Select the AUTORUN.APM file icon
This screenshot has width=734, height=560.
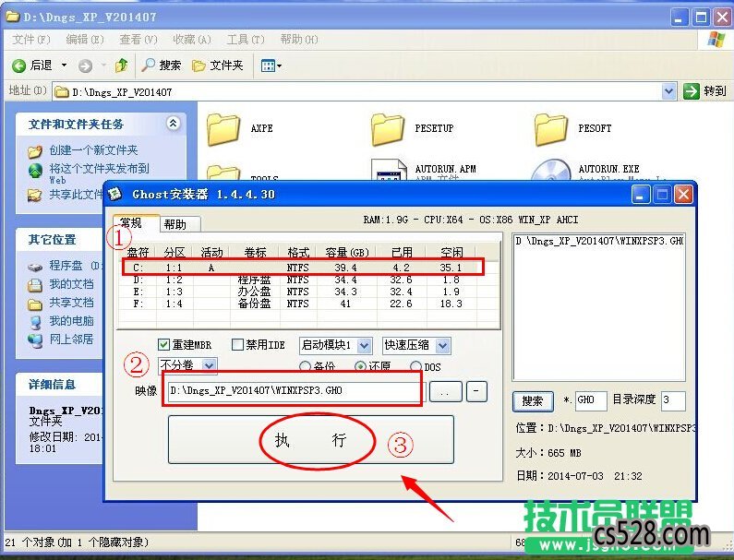click(389, 170)
